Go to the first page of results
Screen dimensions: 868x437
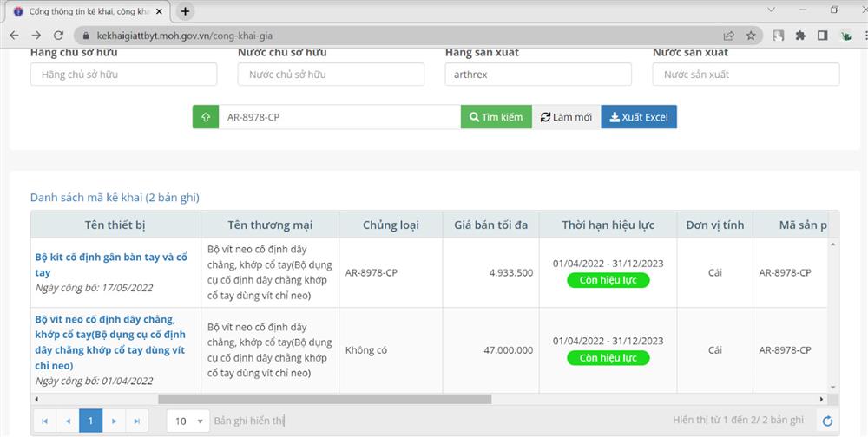(45, 421)
